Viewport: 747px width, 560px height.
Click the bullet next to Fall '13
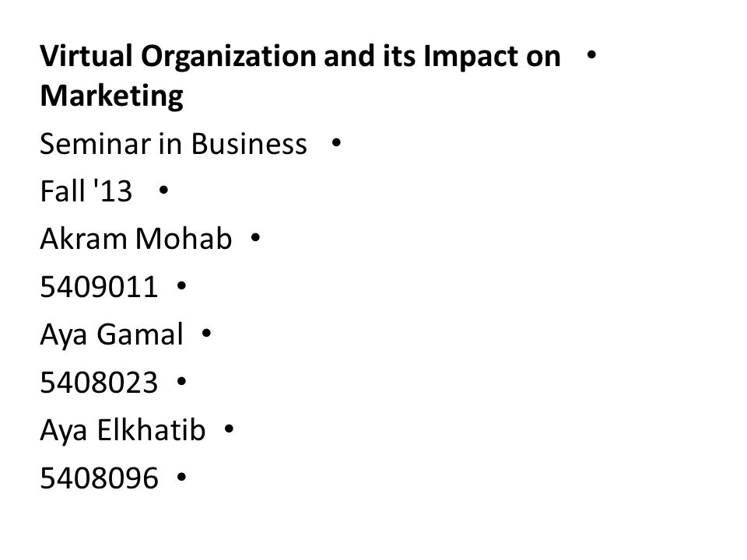163,191
